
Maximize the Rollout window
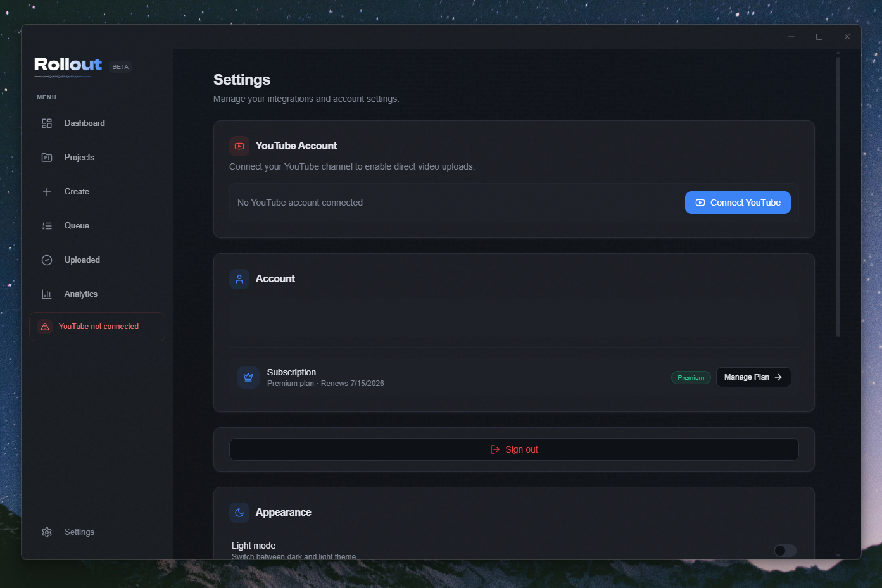pos(819,37)
